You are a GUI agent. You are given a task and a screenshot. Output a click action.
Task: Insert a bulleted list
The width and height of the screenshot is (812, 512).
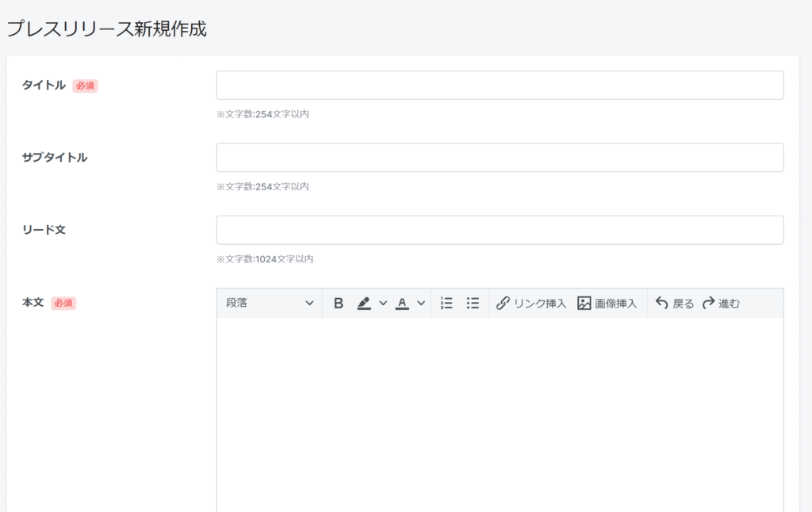pyautogui.click(x=473, y=304)
